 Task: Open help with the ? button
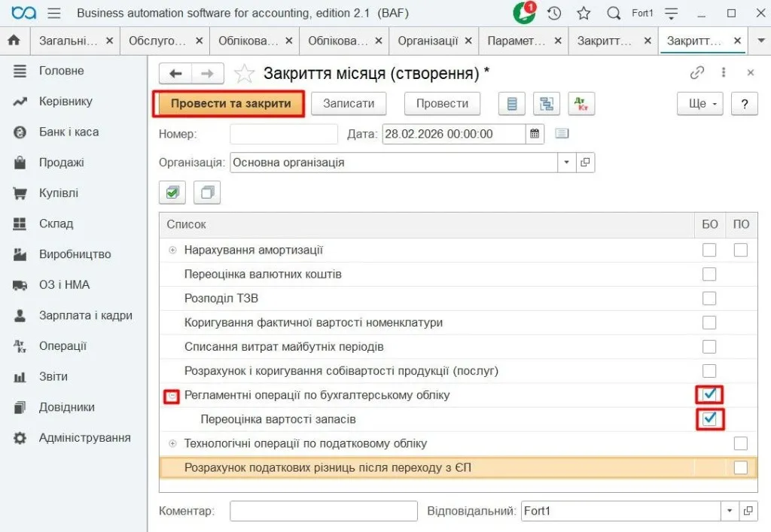coord(745,104)
